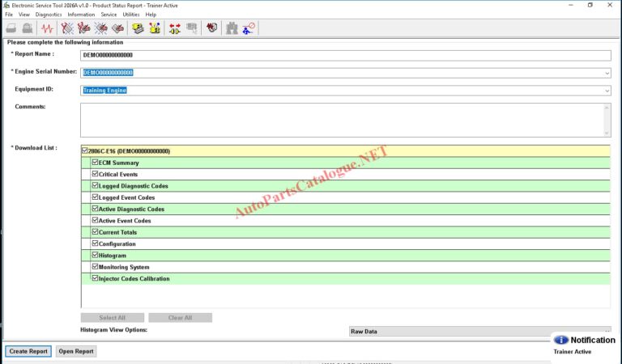This screenshot has height=364, width=622.
Task: Click the grayed-out monitor toolbar icon
Action: (192, 28)
